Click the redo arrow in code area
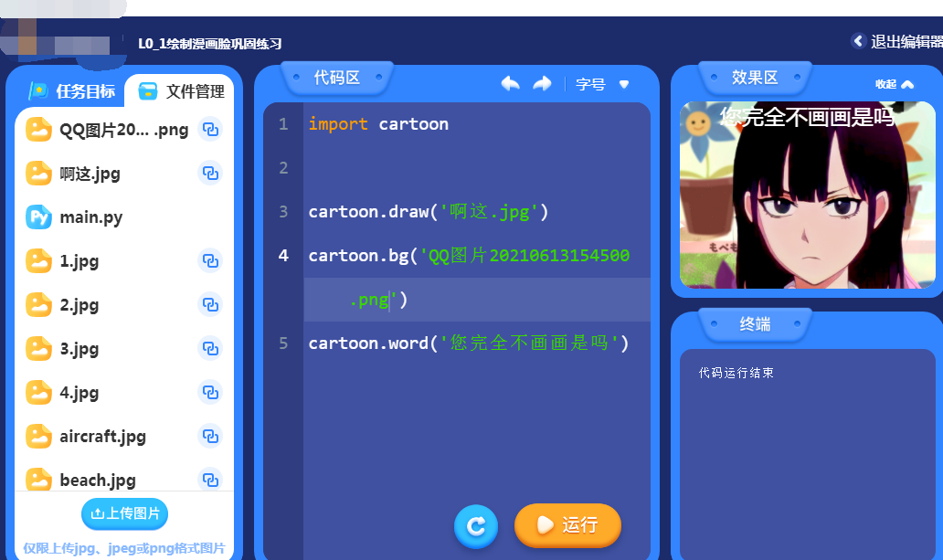The height and width of the screenshot is (560, 943). click(x=543, y=84)
